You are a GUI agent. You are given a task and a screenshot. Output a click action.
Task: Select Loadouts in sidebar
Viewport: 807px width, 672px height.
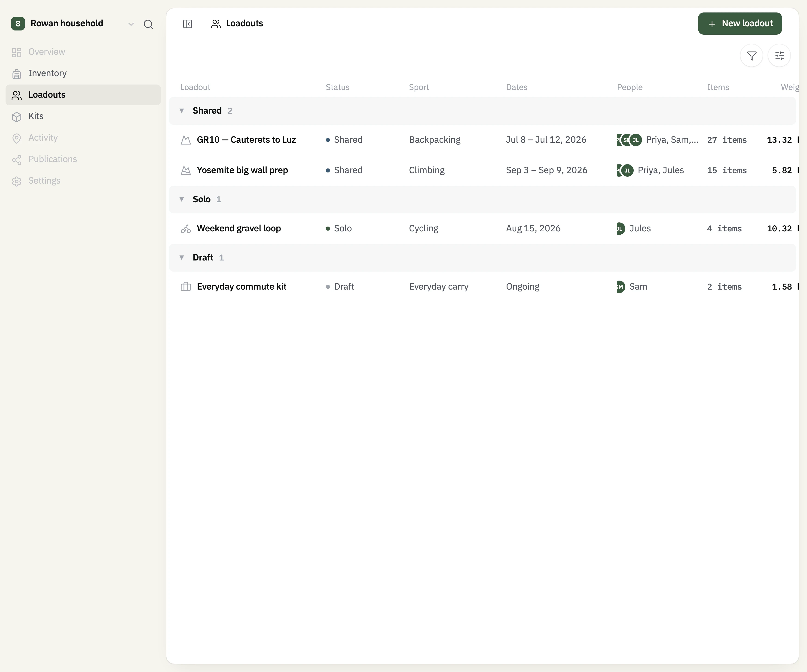click(83, 95)
